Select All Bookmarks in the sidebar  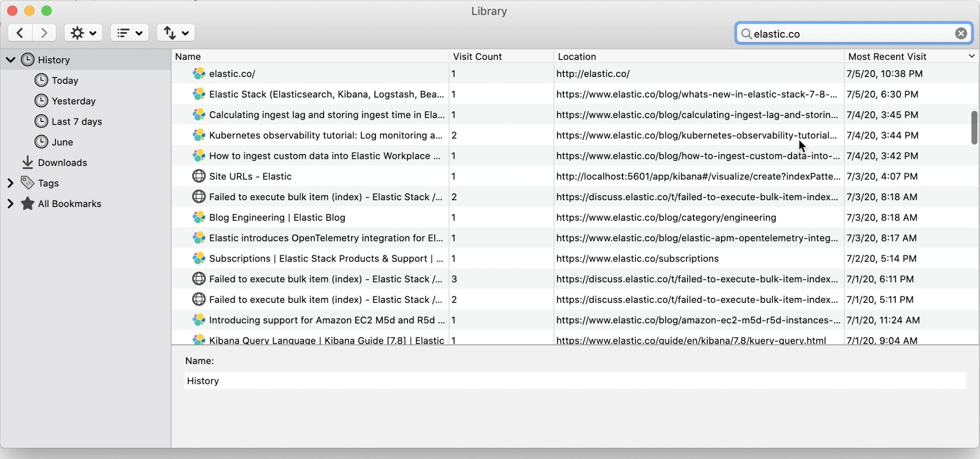[x=69, y=204]
